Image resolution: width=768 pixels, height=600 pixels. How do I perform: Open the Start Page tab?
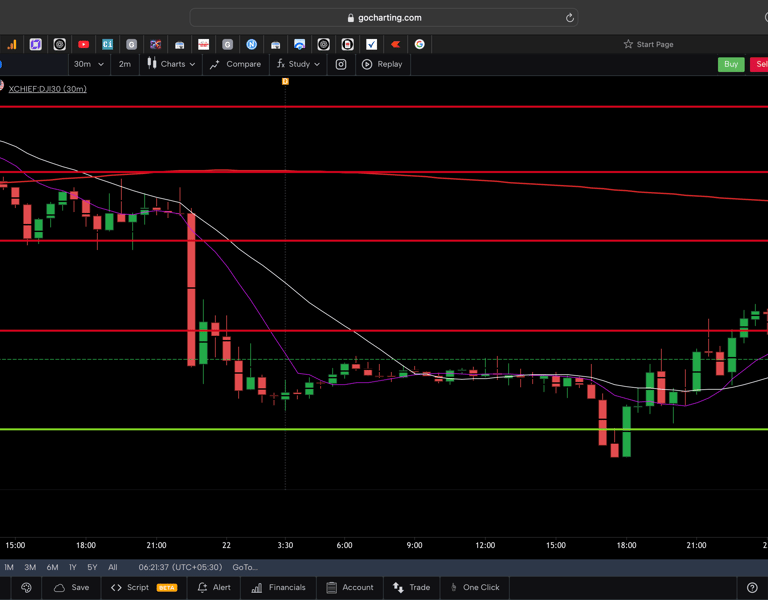[x=648, y=44]
